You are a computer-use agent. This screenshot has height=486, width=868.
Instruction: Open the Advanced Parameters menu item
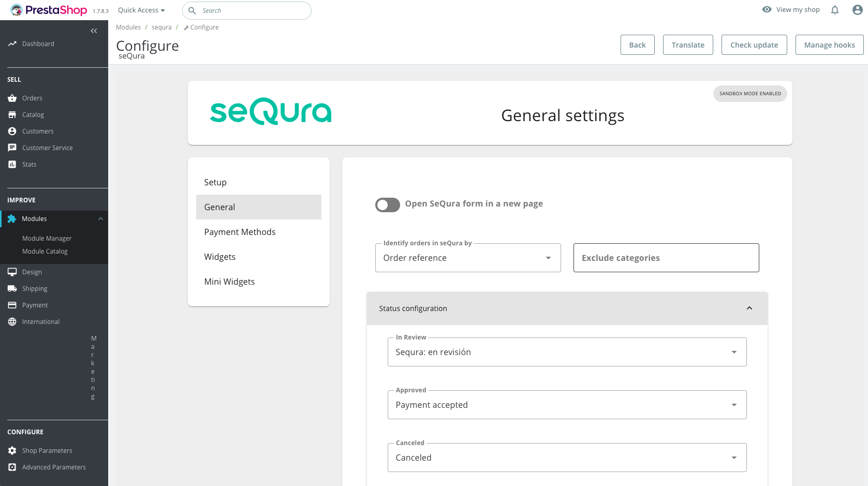point(54,467)
